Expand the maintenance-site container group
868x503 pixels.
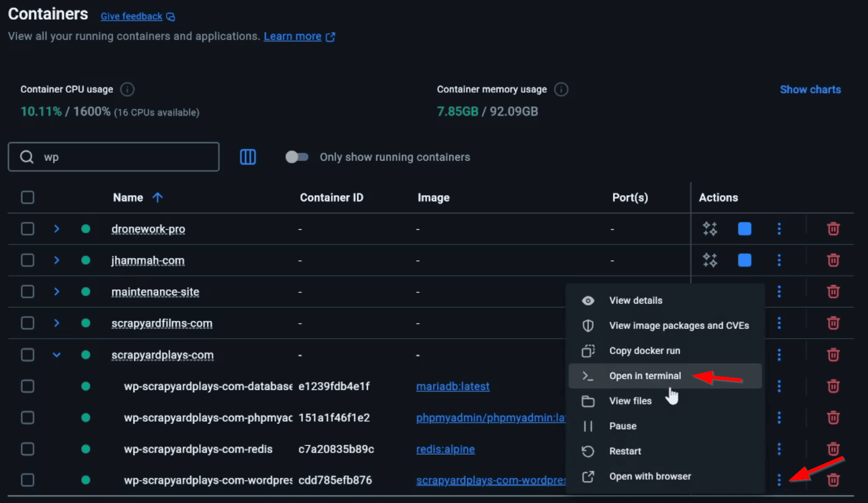pos(57,291)
